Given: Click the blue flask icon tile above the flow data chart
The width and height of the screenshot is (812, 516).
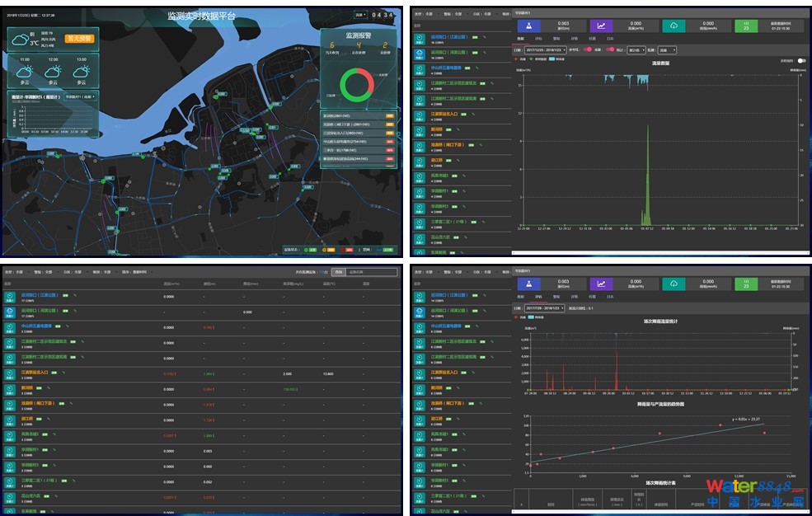Looking at the screenshot, I should coord(528,26).
